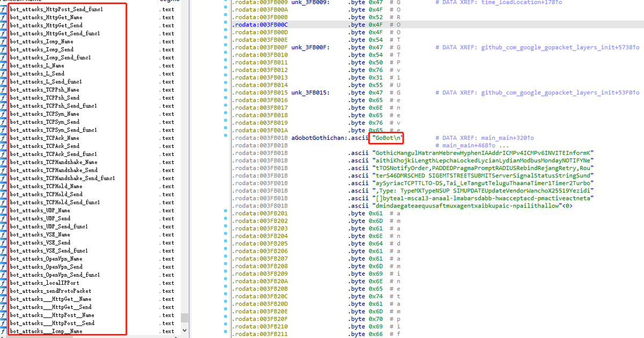This screenshot has height=338, width=644.
Task: Click function icon beside bot_attacks_TCPPsh_Send_func1
Action: [4, 106]
